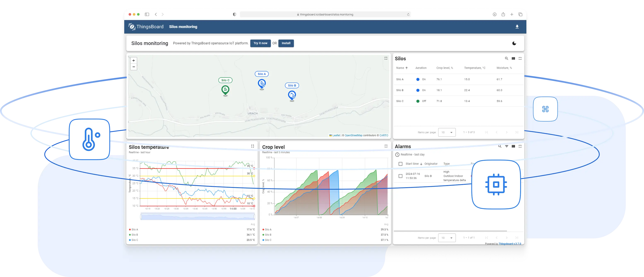Open column selector in Silos table

click(x=513, y=58)
